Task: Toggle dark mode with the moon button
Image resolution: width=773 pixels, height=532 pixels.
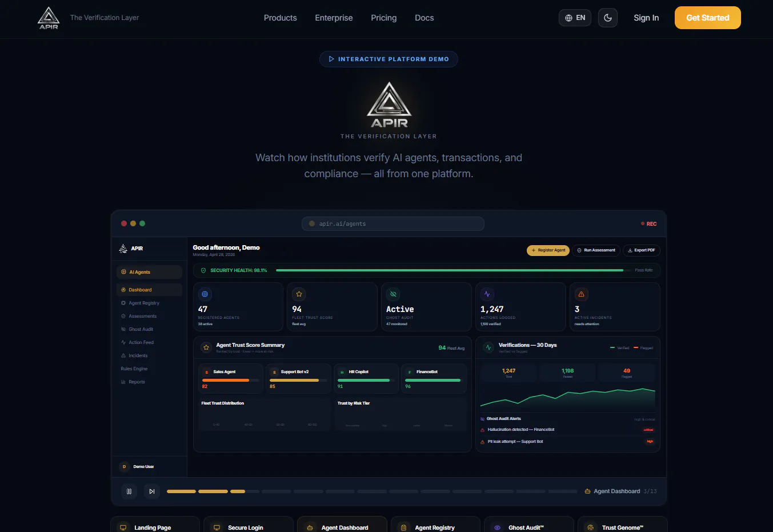Action: point(608,18)
